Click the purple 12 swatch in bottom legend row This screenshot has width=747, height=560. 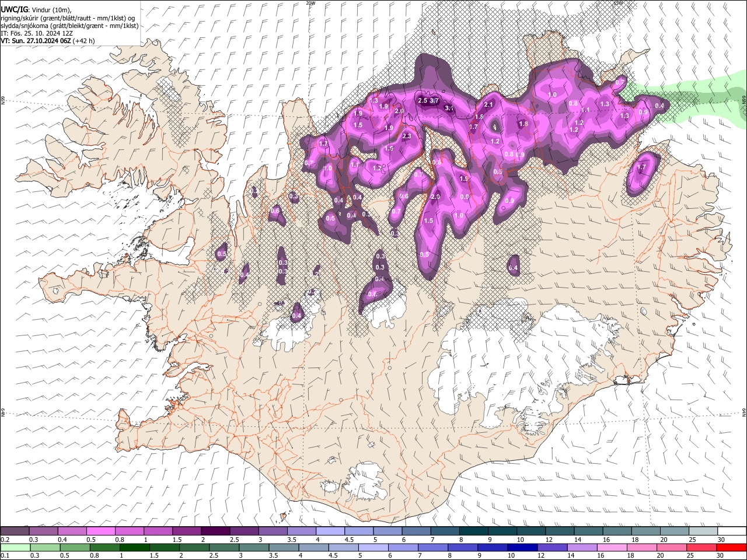pyautogui.click(x=551, y=547)
